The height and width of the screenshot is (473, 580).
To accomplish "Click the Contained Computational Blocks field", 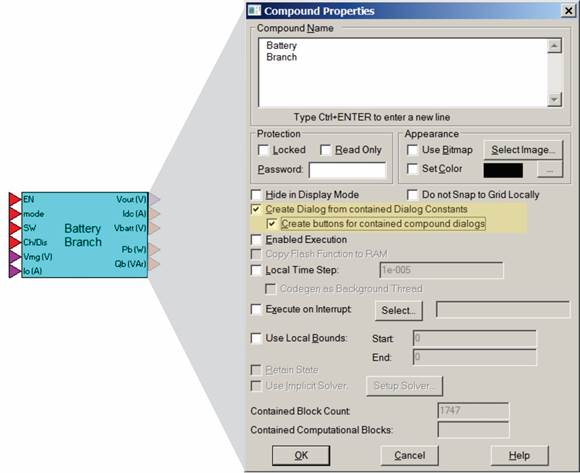I will click(x=473, y=430).
